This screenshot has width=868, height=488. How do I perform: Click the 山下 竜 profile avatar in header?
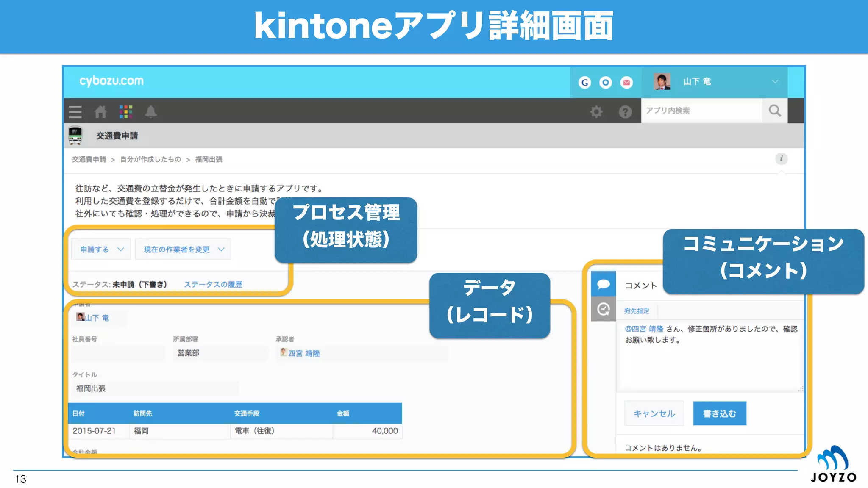[x=662, y=81]
